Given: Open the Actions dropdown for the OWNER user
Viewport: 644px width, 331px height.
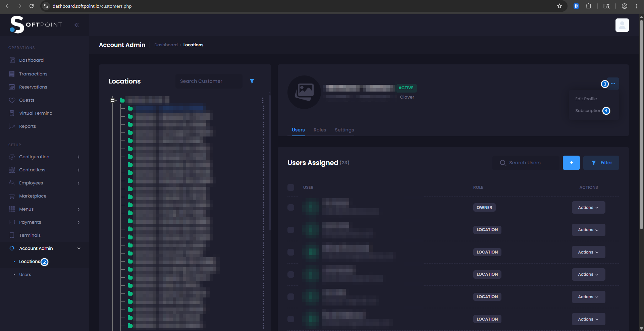Looking at the screenshot, I should (x=588, y=208).
